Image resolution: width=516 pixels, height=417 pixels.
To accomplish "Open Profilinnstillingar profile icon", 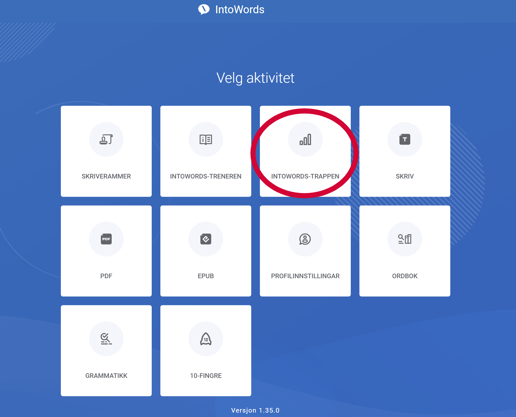I will click(305, 239).
